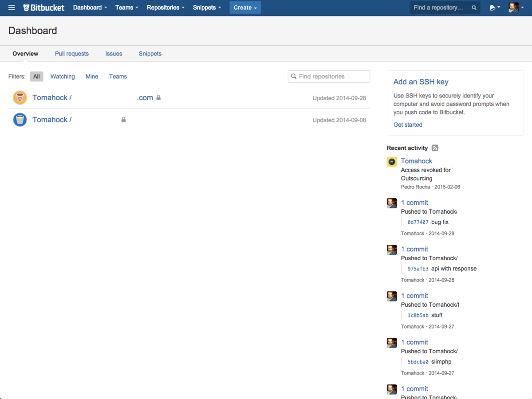Select the All filter

36,76
